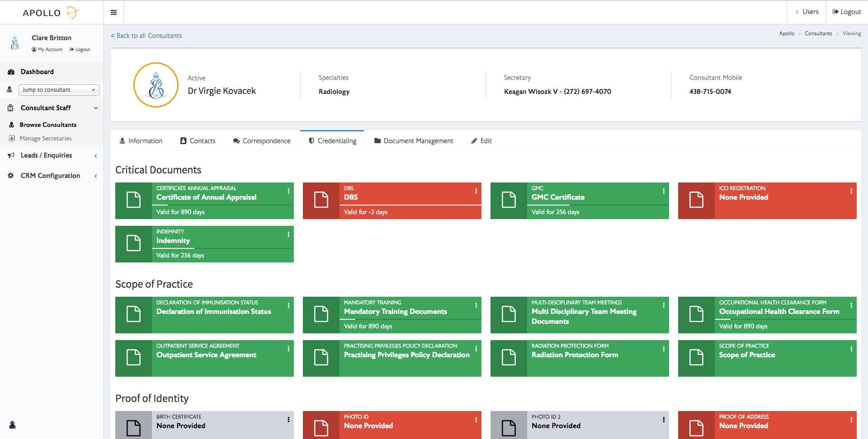The image size is (868, 439).
Task: Open ICO Registration card options menu
Action: point(851,191)
